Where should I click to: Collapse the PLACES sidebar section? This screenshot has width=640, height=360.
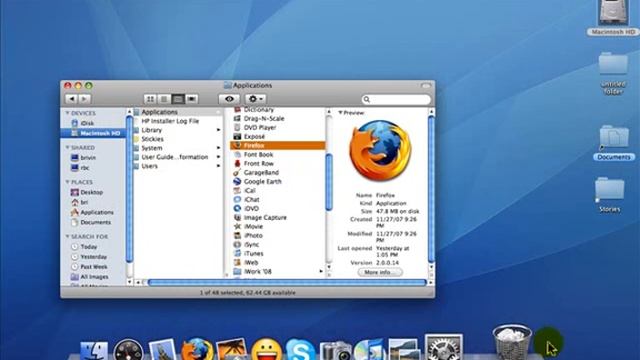67,182
